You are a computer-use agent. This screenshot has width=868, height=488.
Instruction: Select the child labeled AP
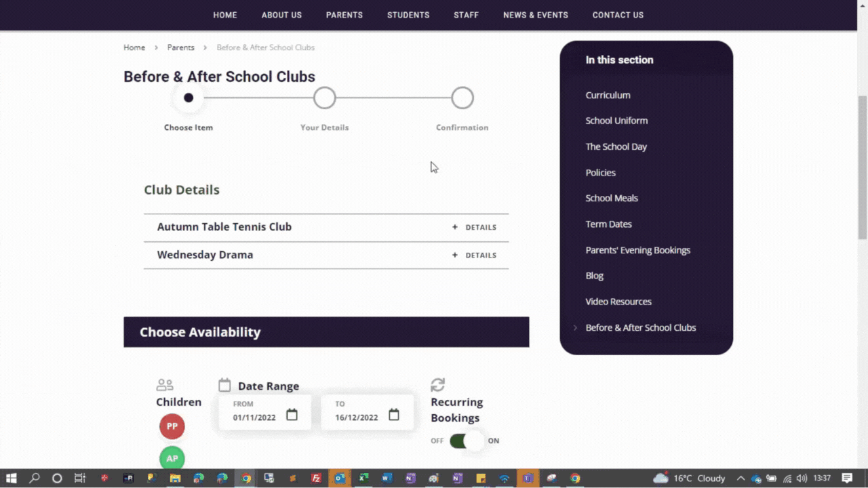pyautogui.click(x=172, y=458)
